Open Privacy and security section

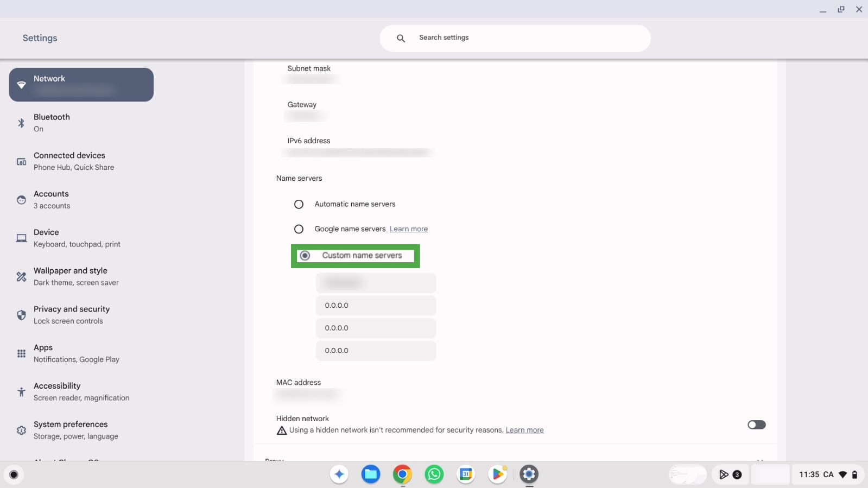pyautogui.click(x=81, y=315)
